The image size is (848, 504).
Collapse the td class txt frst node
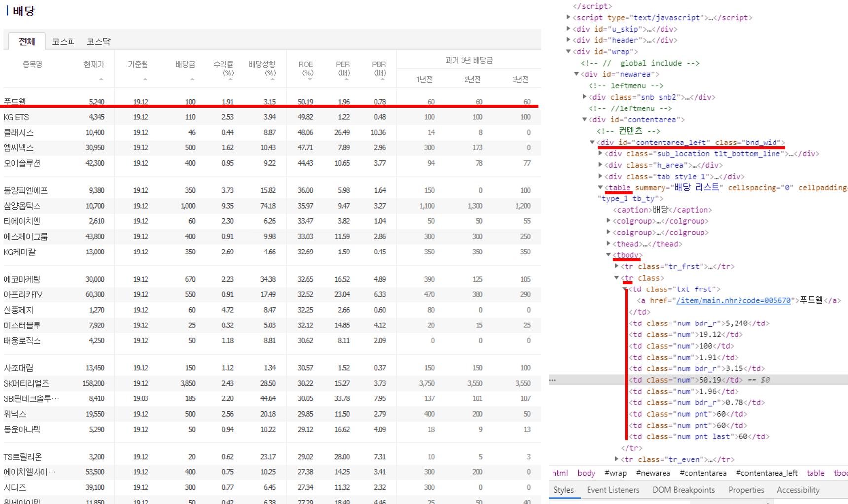pos(625,289)
